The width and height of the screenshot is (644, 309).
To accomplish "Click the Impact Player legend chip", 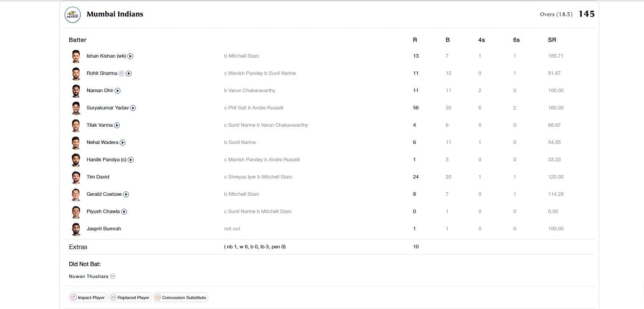I will [88, 297].
